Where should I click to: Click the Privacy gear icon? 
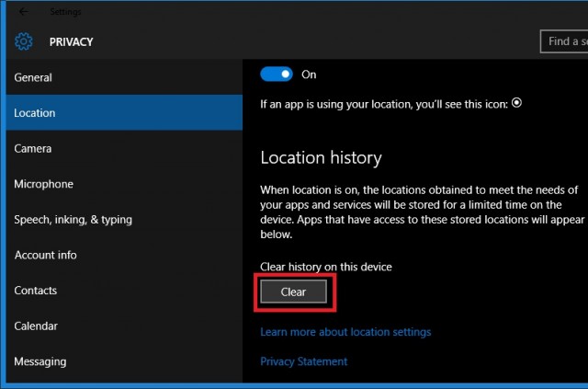[x=24, y=41]
